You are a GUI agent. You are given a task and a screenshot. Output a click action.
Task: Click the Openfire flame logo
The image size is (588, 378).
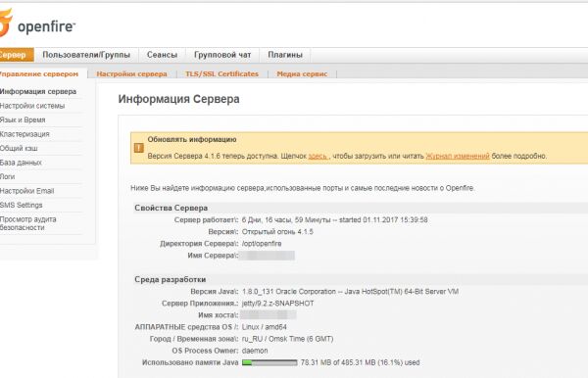[6, 24]
